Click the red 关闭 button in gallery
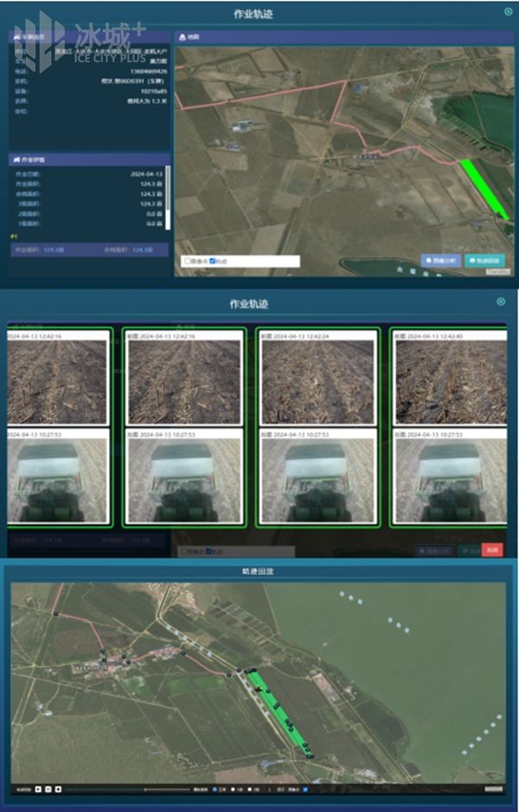Image resolution: width=519 pixels, height=812 pixels. pyautogui.click(x=492, y=550)
